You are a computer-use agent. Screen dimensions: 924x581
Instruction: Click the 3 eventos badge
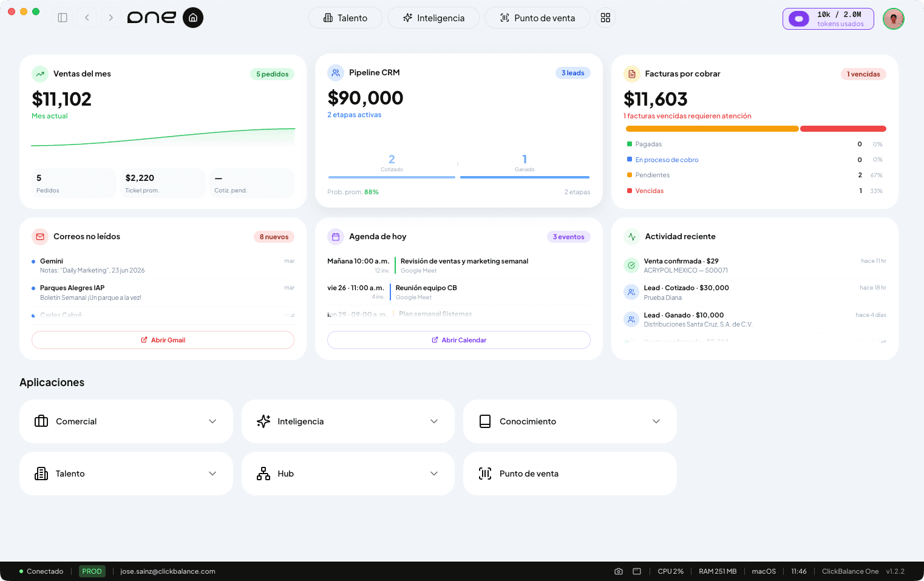point(568,237)
